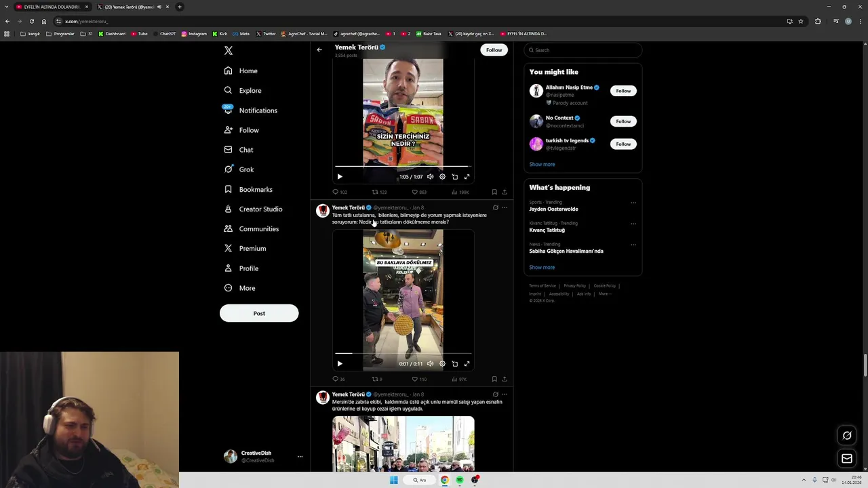
Task: Reply to the post with 102 comments
Action: coord(335,192)
